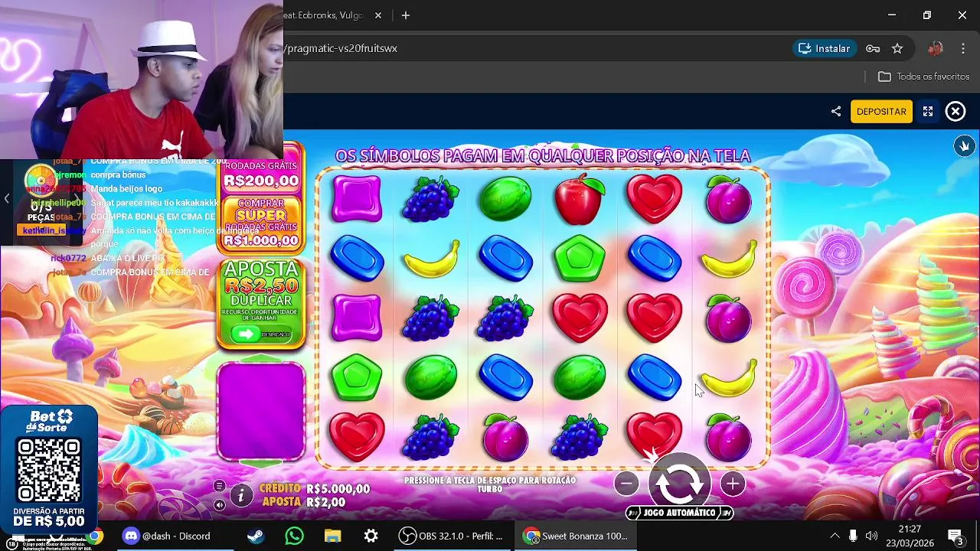980x551 pixels.
Task: Open Chrome from the taskbar left
Action: coord(94,536)
